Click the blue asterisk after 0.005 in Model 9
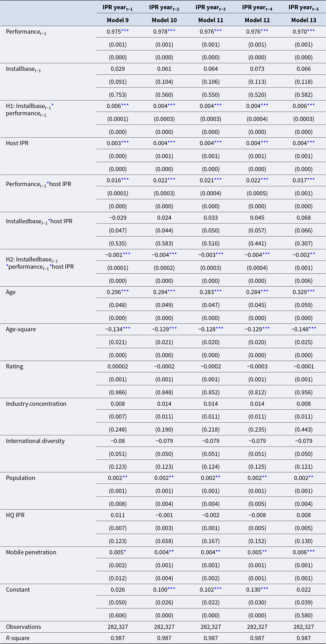This screenshot has height=644, width=326. tap(125, 552)
